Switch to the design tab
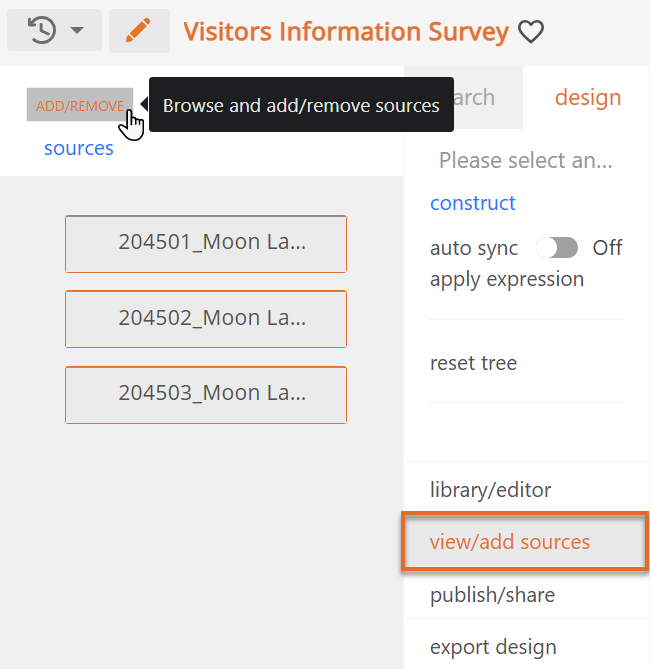The image size is (650, 669). tap(588, 97)
